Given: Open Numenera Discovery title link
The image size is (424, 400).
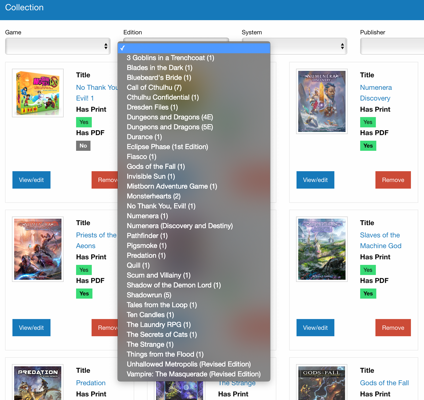Looking at the screenshot, I should (x=376, y=93).
